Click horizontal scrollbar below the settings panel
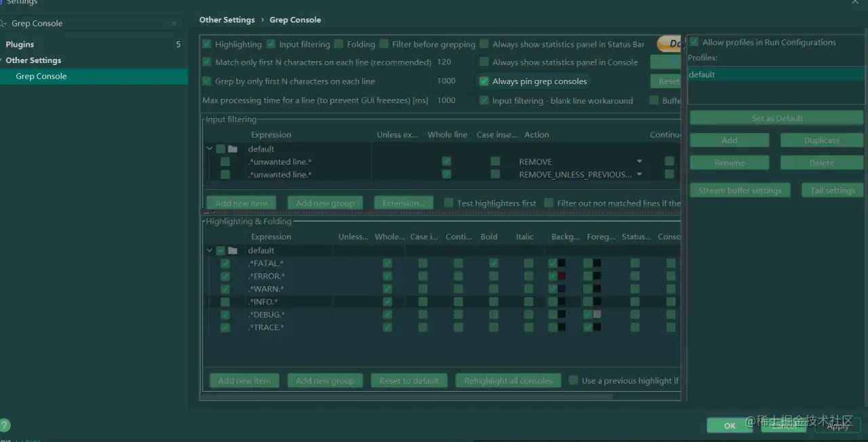 [407, 396]
